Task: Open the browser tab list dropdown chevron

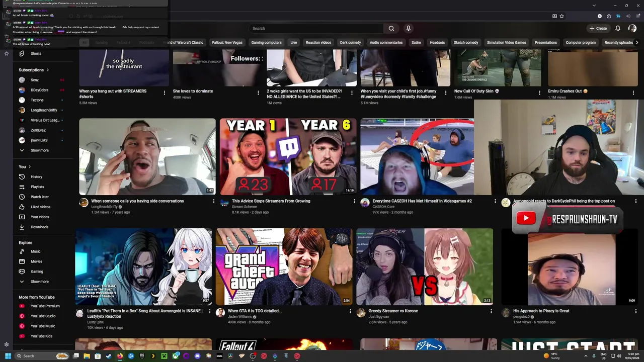Action: point(594,6)
